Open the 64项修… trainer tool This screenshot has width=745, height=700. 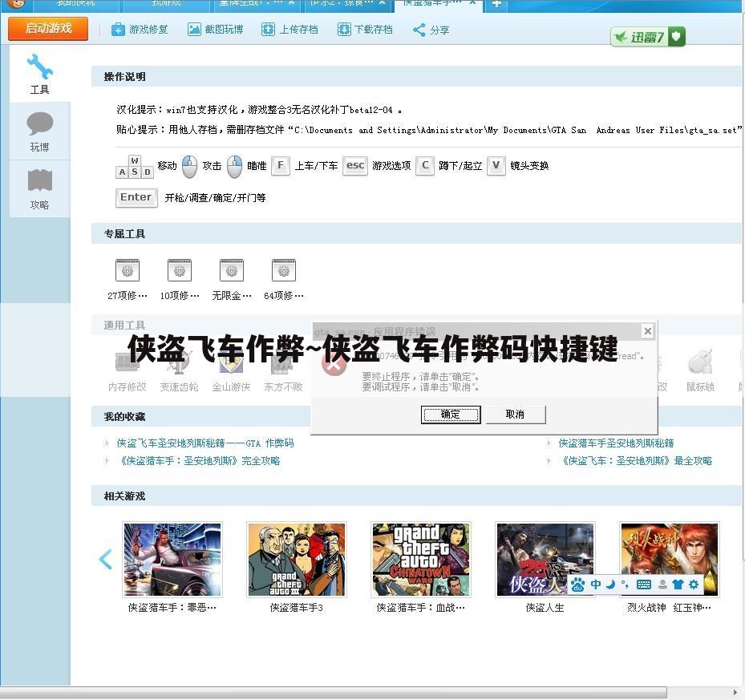pyautogui.click(x=284, y=279)
